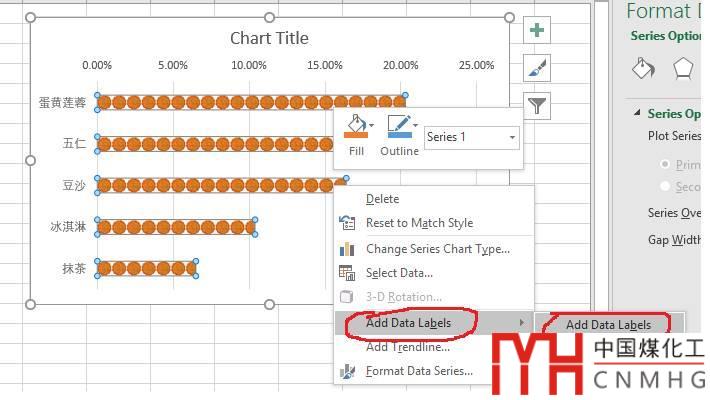Click Add Data Labels in the submenu

tap(608, 325)
